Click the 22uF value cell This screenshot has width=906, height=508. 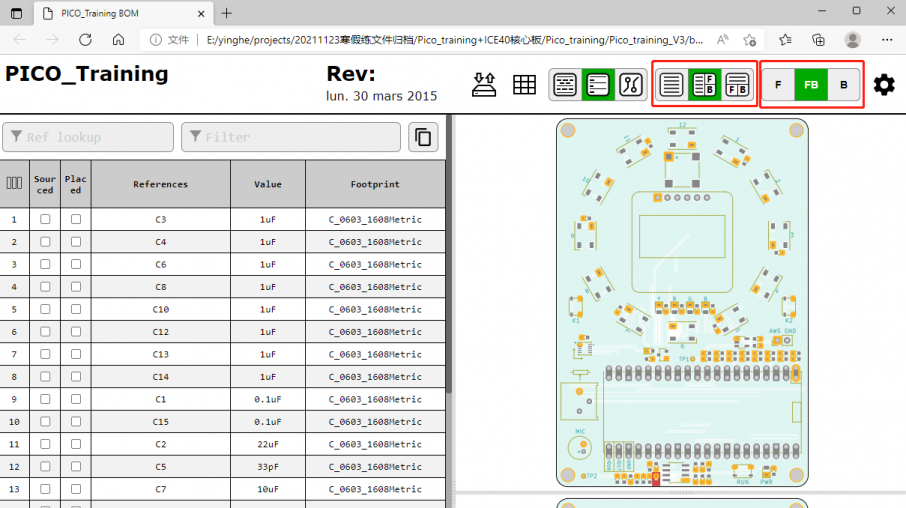(x=268, y=444)
